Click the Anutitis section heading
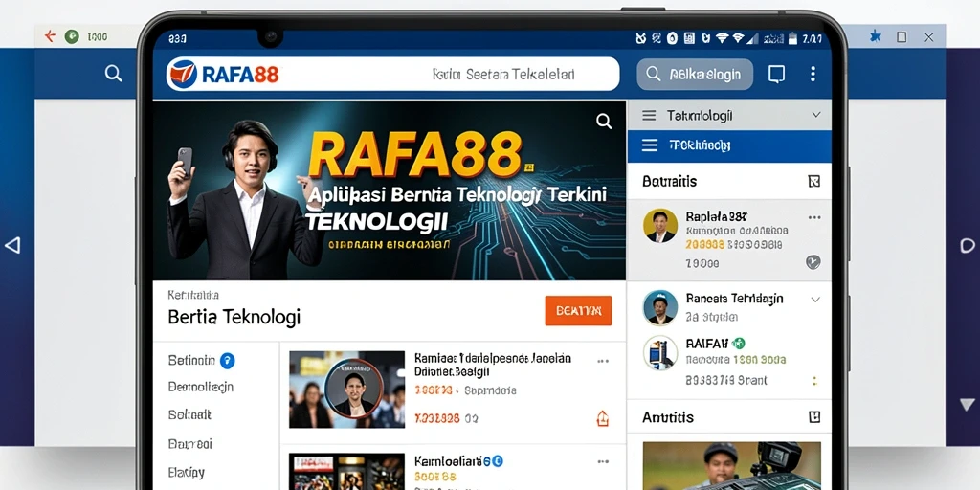 point(668,417)
